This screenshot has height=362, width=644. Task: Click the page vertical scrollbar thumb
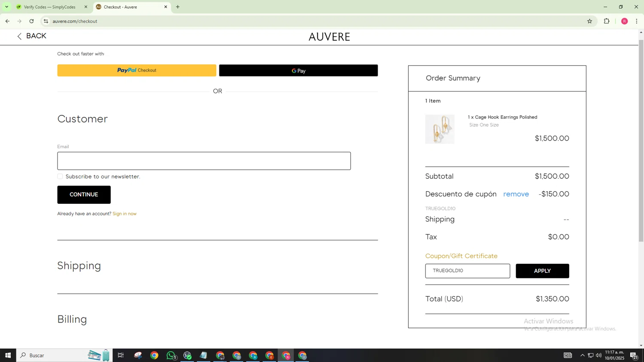641,140
